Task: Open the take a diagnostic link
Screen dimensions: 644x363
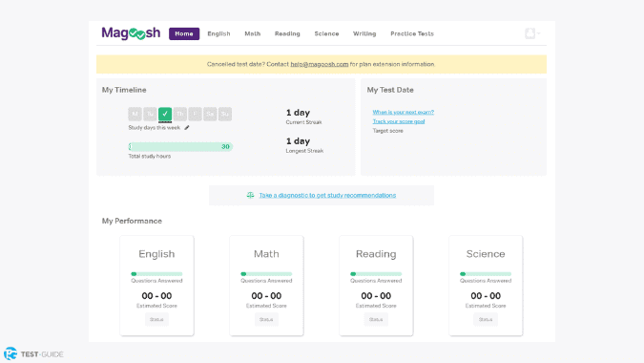Action: (x=327, y=195)
